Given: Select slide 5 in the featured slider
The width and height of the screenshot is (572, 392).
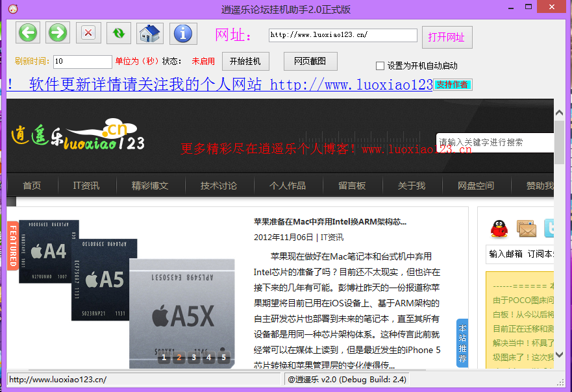Looking at the screenshot, I should tap(223, 358).
